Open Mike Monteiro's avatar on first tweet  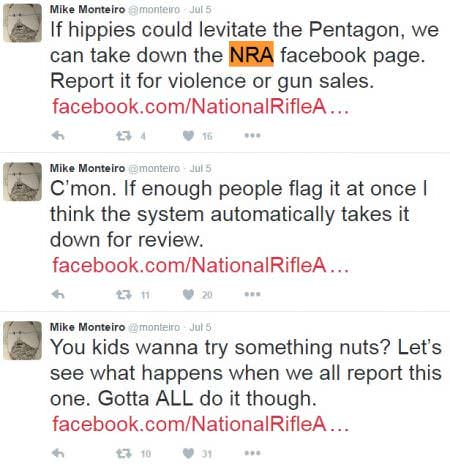coord(23,23)
